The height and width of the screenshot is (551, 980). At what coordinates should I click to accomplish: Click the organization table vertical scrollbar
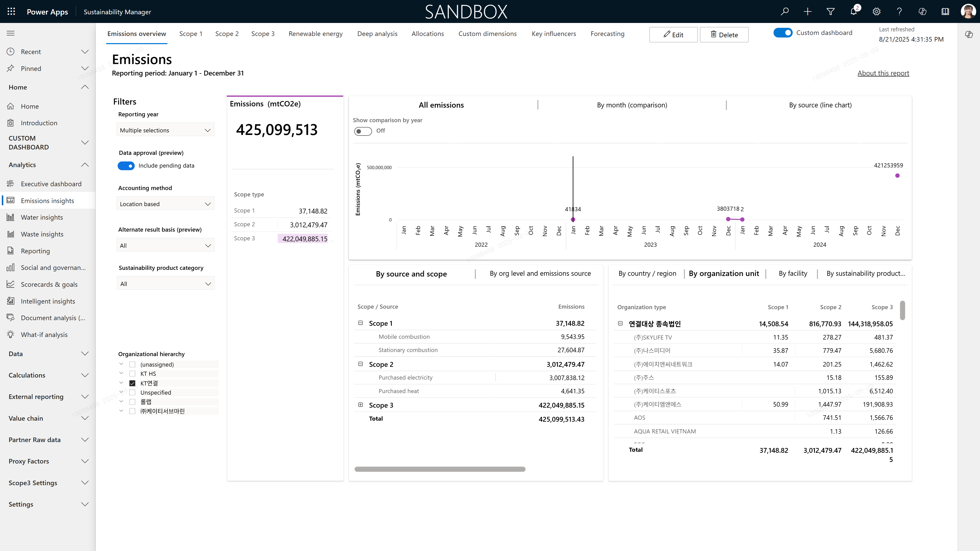tap(902, 310)
